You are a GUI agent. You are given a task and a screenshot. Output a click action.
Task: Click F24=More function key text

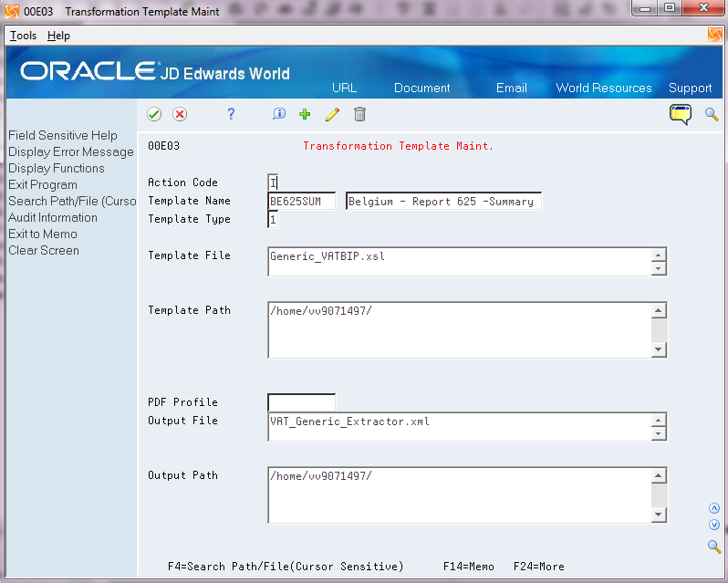pos(538,567)
